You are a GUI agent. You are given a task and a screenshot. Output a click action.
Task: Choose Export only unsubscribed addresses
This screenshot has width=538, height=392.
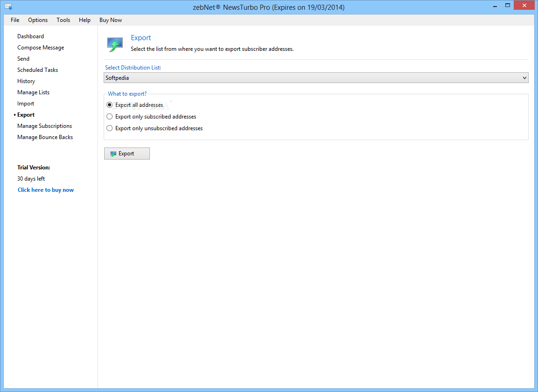155,128
